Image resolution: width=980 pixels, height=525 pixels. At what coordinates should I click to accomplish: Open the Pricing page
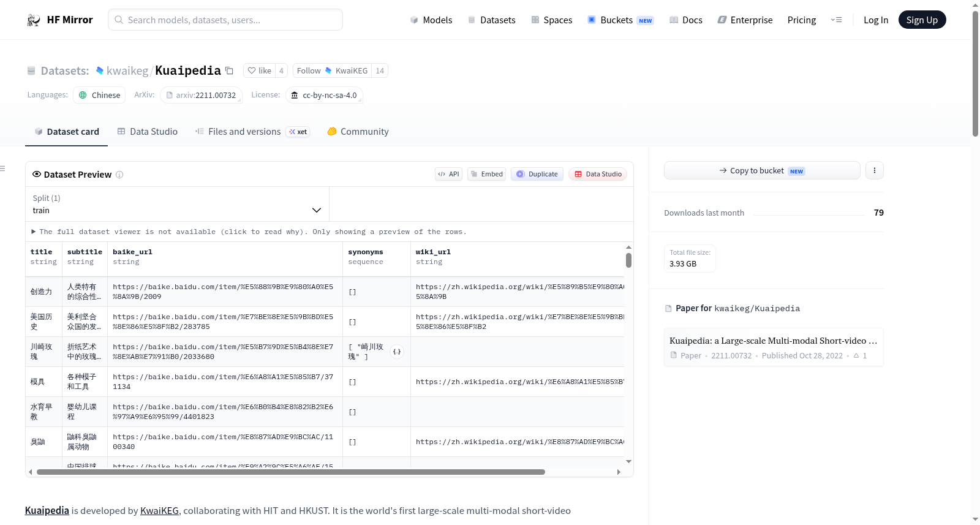click(802, 20)
